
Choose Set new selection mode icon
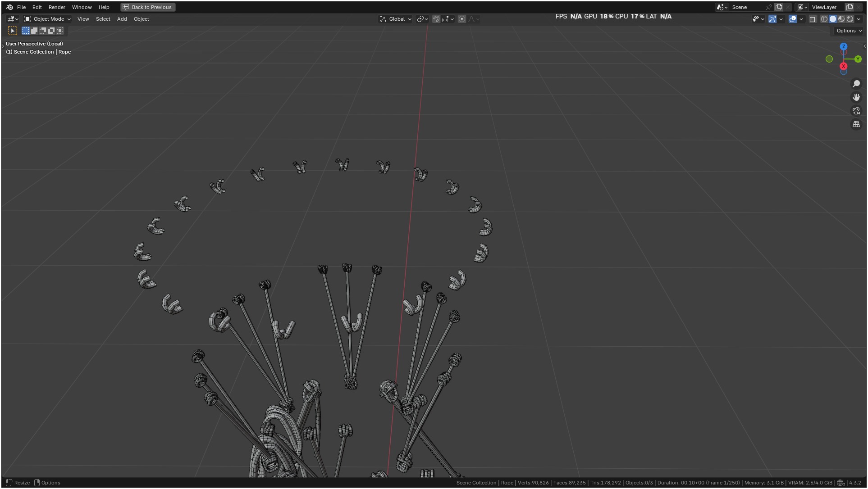[x=26, y=31]
